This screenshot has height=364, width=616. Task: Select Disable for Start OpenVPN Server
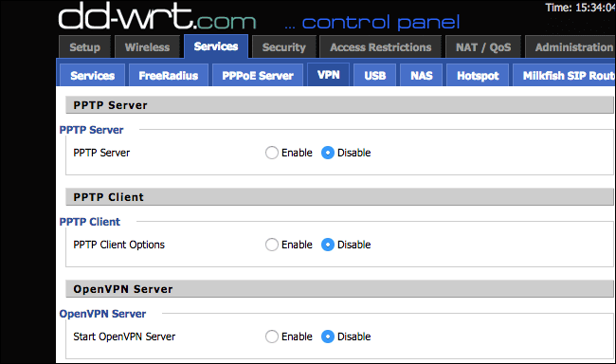(x=328, y=337)
